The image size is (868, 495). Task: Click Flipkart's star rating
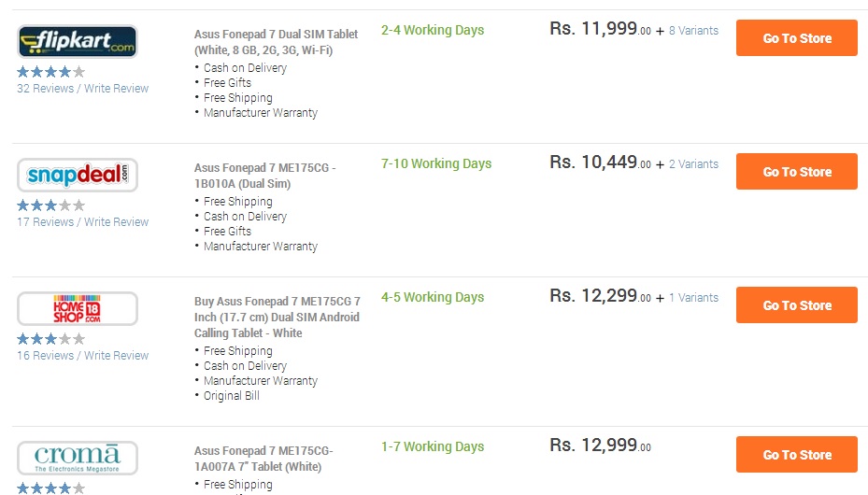[51, 71]
